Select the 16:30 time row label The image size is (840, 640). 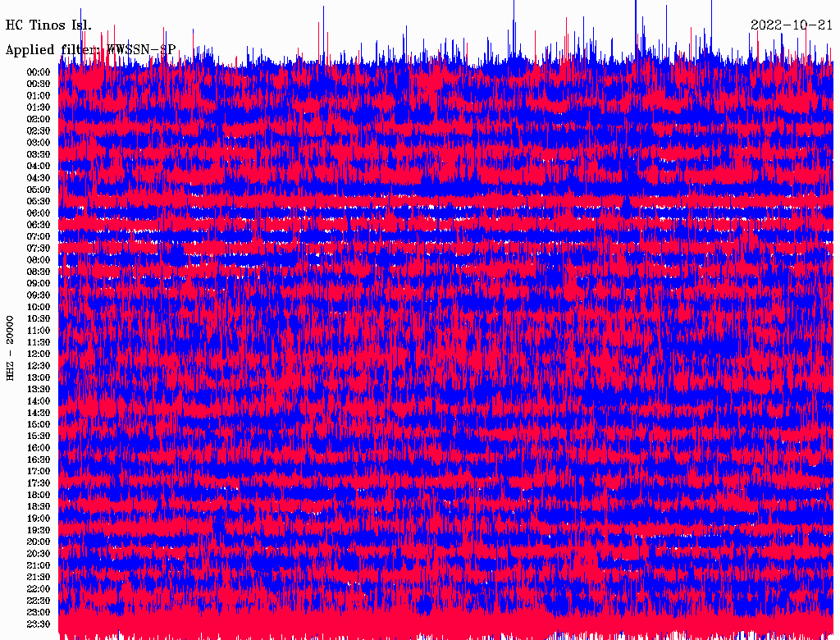pyautogui.click(x=39, y=459)
